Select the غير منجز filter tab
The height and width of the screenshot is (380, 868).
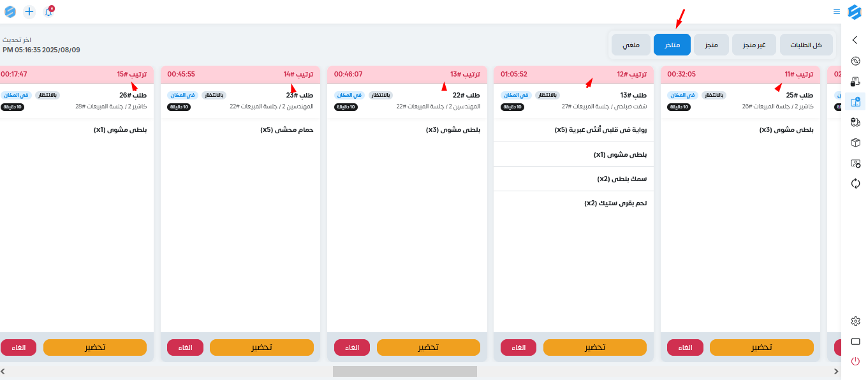(x=754, y=45)
